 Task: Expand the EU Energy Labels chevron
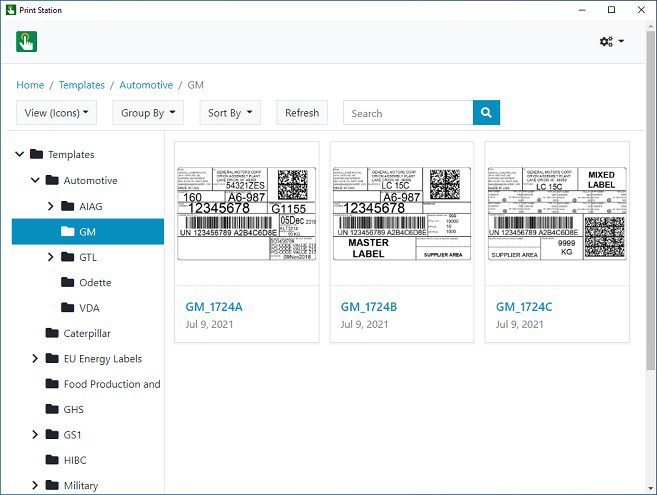(35, 358)
